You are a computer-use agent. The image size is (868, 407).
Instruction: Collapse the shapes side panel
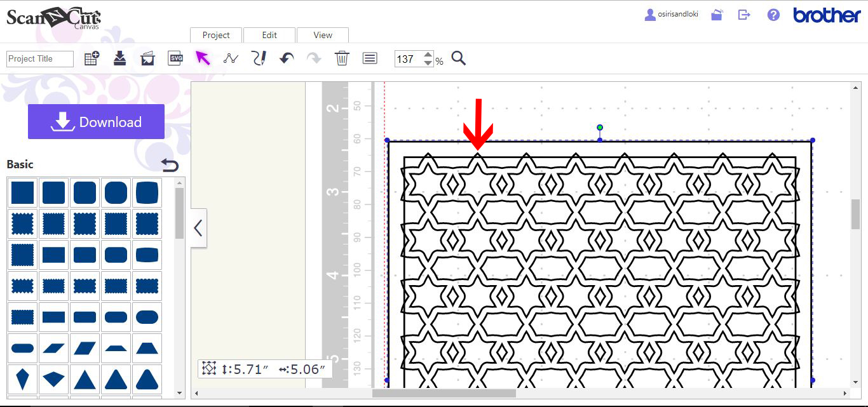point(199,228)
